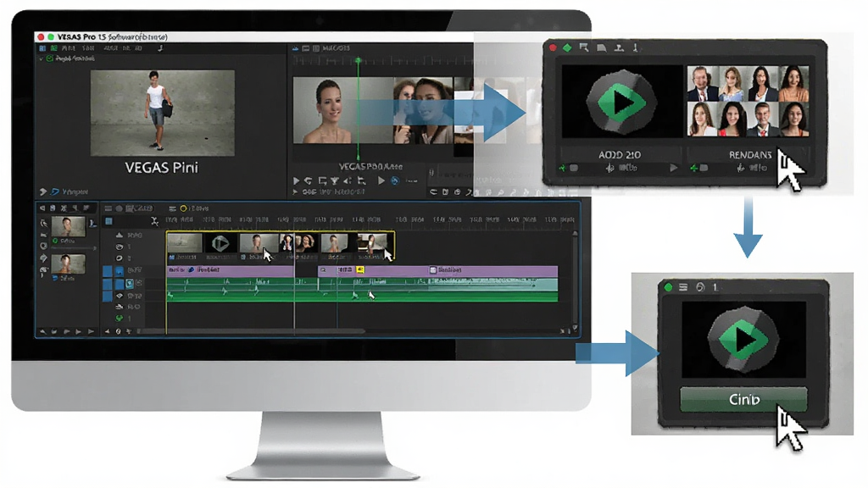Screen dimensions: 868x488
Task: Select the last clip inside the yellow selection on the video track
Action: pyautogui.click(x=375, y=243)
